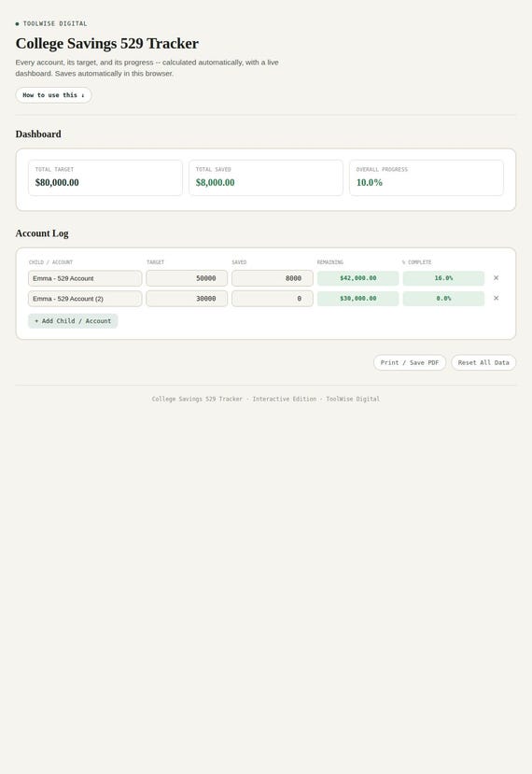Remove the Emma - 529 Account row
The width and height of the screenshot is (532, 774).
[x=496, y=278]
